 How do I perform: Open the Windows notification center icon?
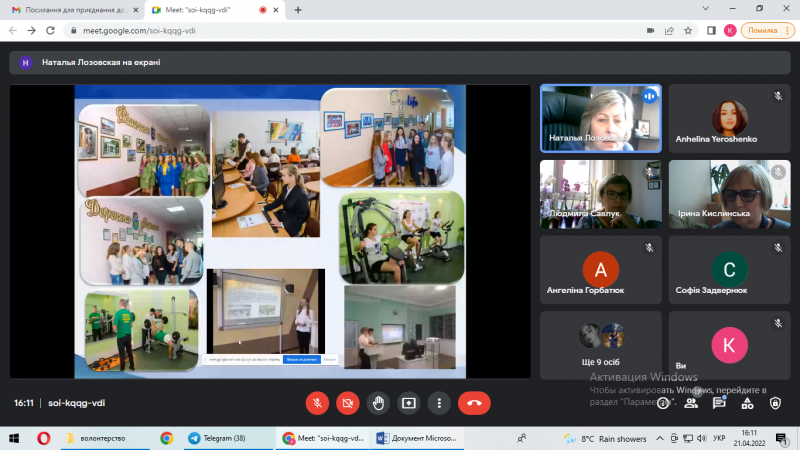click(781, 438)
